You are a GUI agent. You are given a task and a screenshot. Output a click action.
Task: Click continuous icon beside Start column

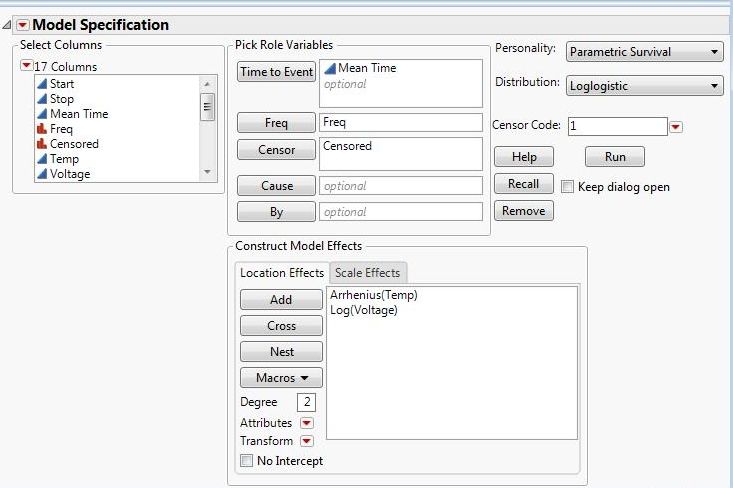click(42, 84)
